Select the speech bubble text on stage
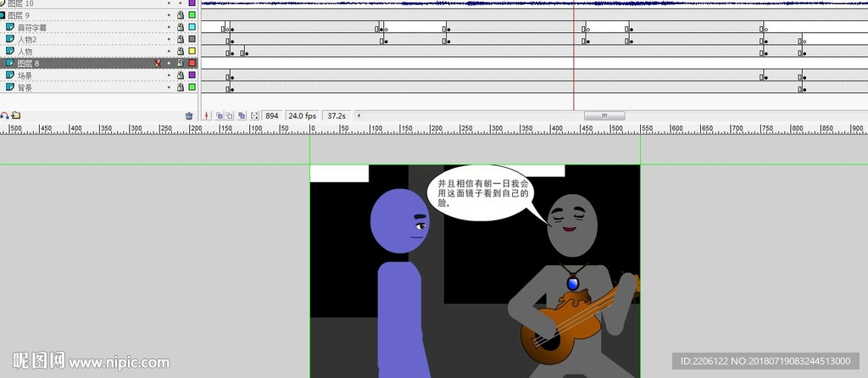Image resolution: width=868 pixels, height=378 pixels. point(482,192)
